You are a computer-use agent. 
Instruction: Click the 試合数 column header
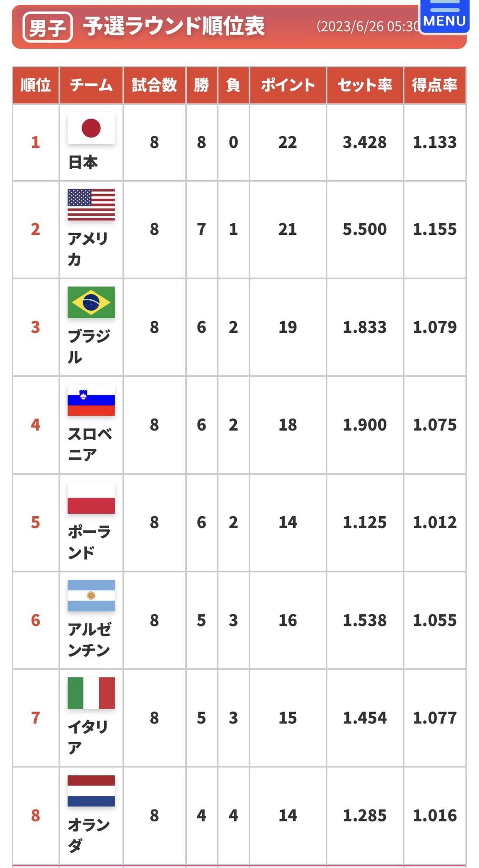(x=154, y=85)
